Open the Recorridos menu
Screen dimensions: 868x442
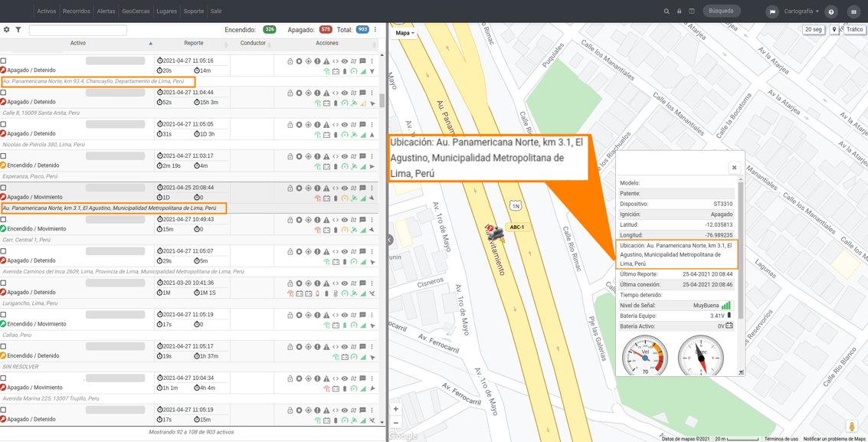tap(77, 11)
